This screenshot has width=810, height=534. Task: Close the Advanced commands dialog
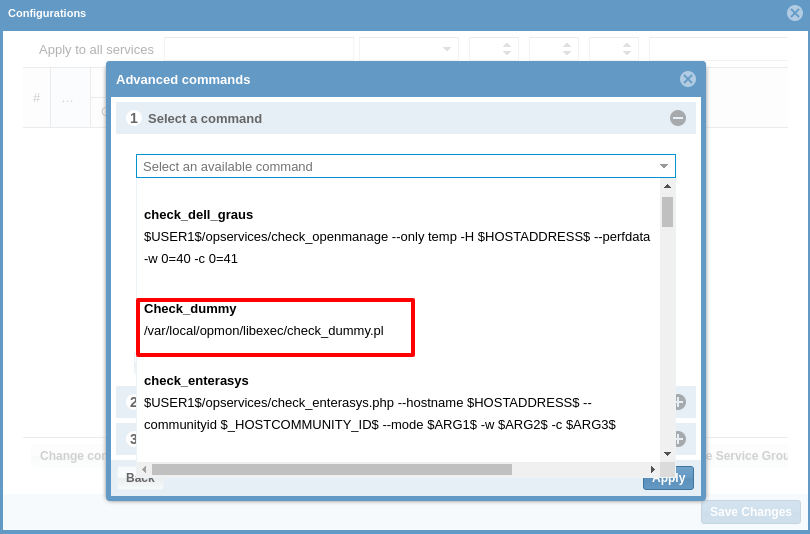[x=687, y=79]
